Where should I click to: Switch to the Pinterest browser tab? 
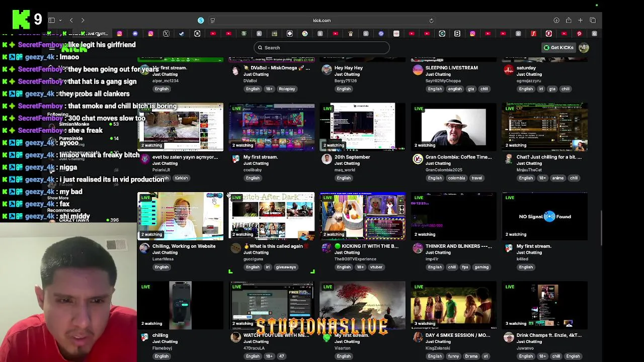(x=580, y=34)
